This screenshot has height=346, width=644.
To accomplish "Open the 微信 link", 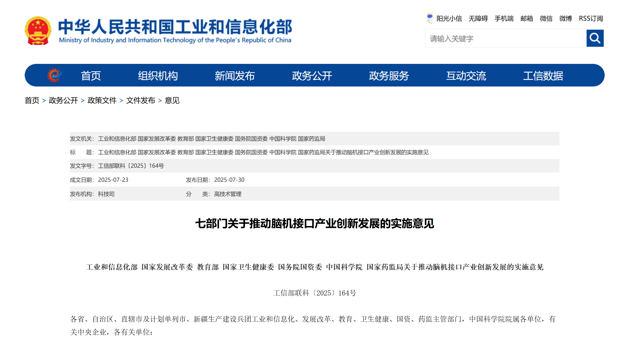I will (546, 19).
